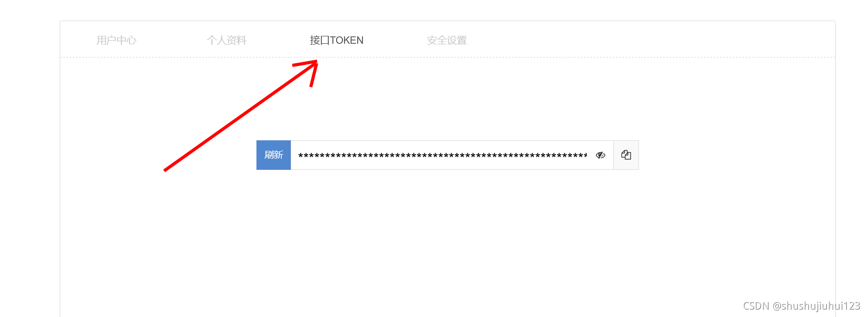868x317 pixels.
Task: Switch to the 个人资料 tab
Action: click(x=227, y=40)
